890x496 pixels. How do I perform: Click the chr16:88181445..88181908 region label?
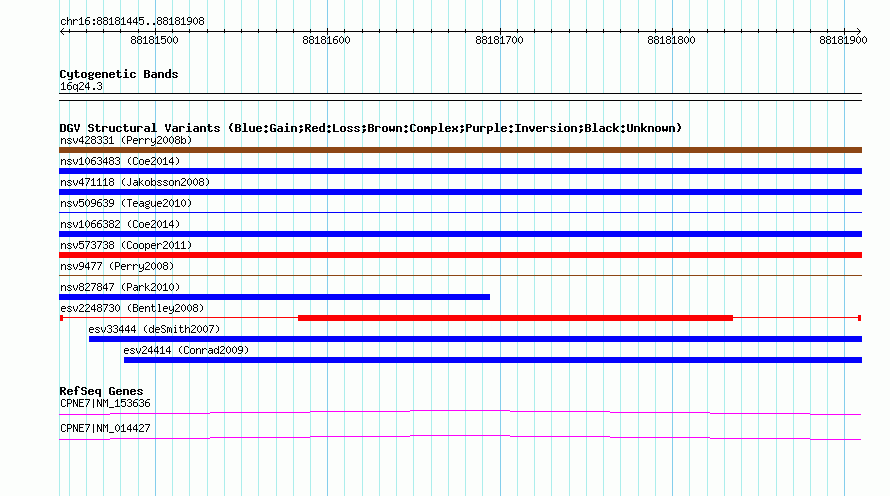(132, 22)
